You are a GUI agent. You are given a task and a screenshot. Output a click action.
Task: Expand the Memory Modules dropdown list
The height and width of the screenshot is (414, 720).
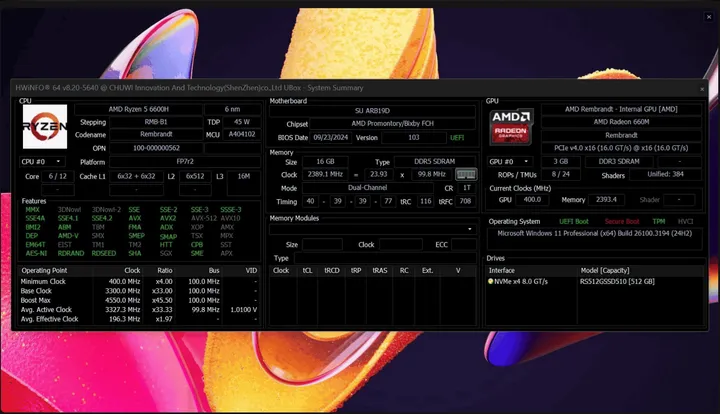point(372,229)
